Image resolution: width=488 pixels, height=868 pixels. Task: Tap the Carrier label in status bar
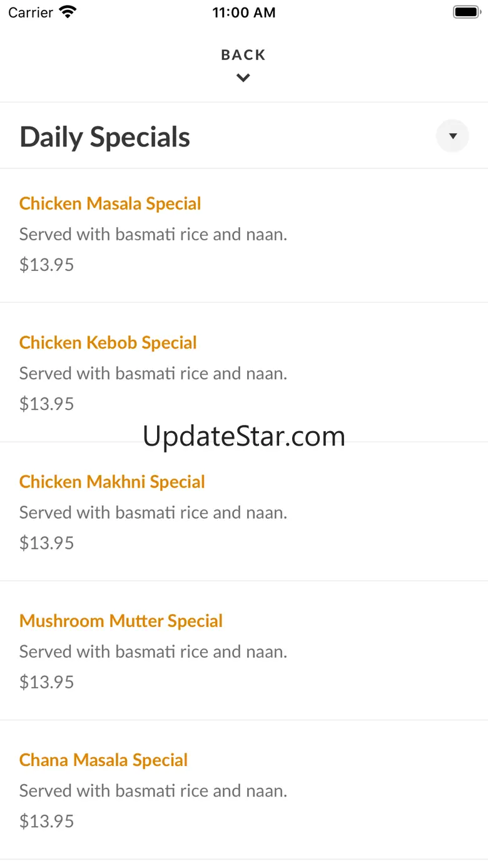pyautogui.click(x=31, y=13)
